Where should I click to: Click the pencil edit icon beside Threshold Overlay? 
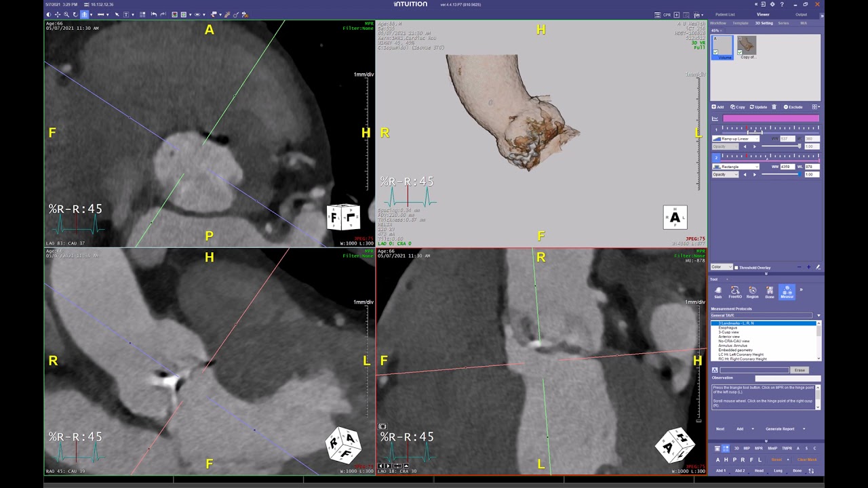(817, 267)
